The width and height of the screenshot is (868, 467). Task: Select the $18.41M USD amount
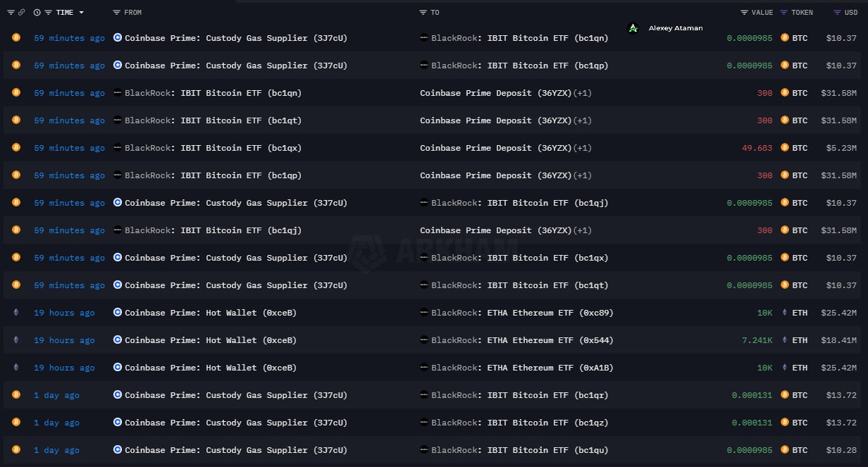(839, 340)
